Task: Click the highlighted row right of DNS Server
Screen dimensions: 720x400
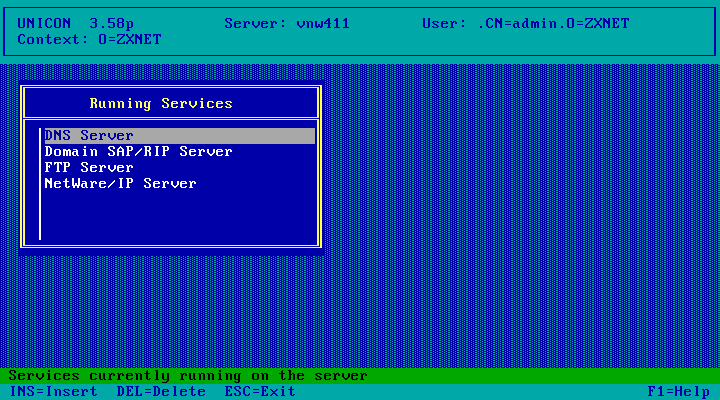Action: (224, 136)
